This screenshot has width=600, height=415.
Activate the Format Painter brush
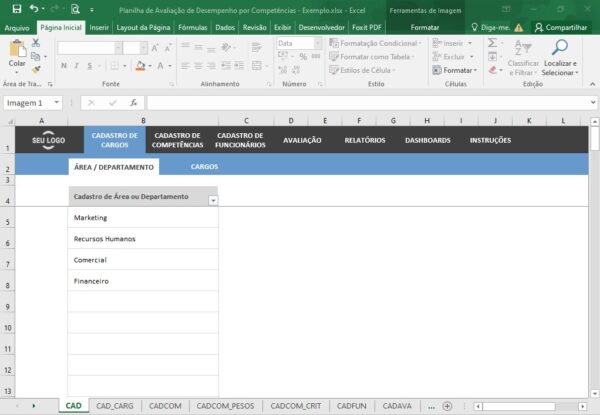tap(36, 70)
